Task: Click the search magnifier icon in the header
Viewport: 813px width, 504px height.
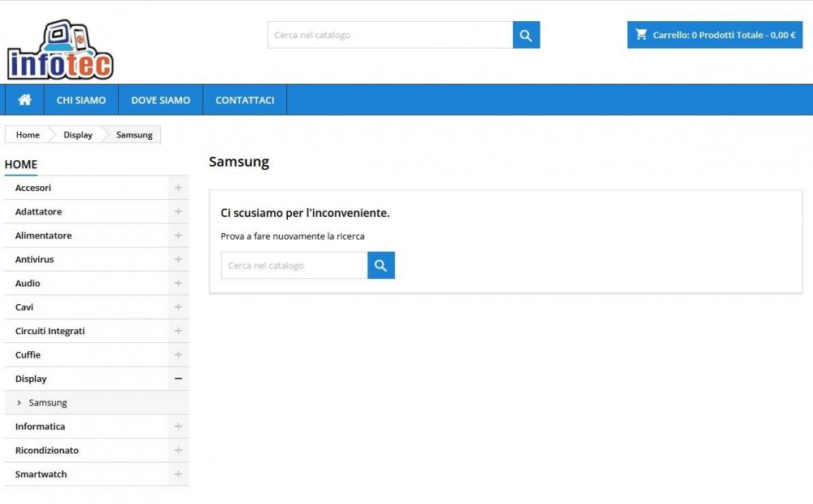Action: [525, 35]
